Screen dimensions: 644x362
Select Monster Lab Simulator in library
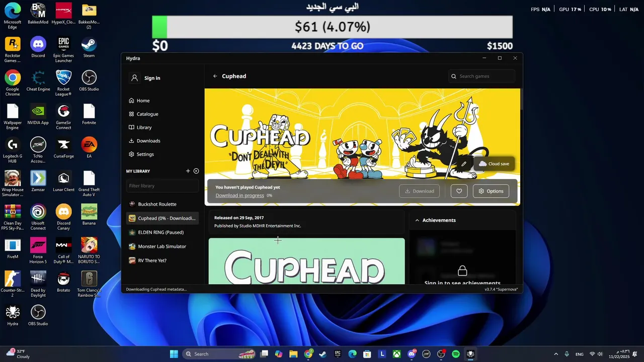[162, 246]
